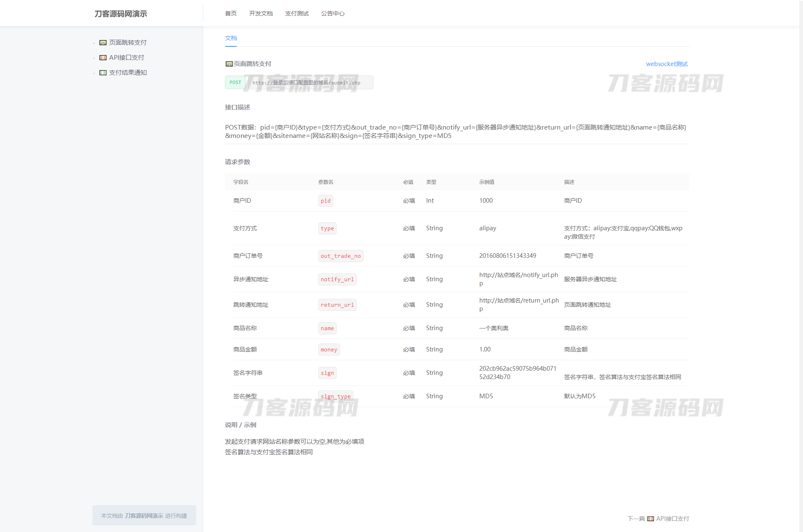Click the websocket测试 link
Image resolution: width=803 pixels, height=532 pixels.
coord(666,64)
